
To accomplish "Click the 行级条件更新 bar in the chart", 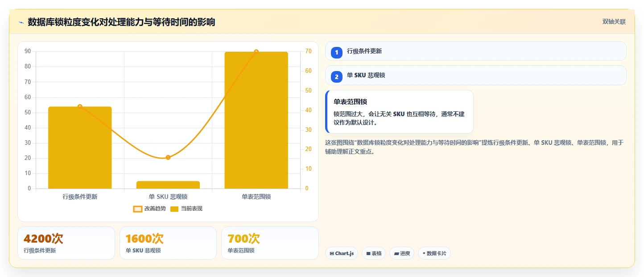I will [80, 147].
